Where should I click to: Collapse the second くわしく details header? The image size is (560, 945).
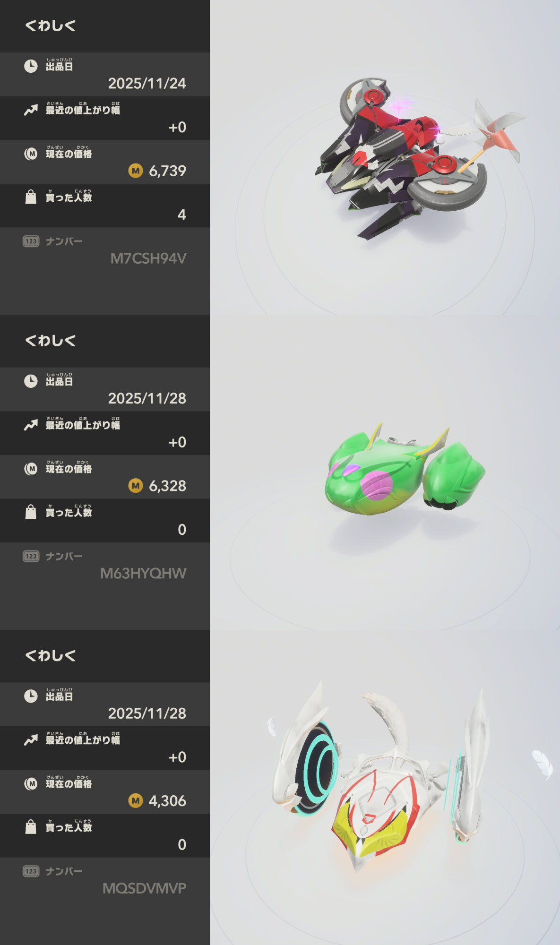[x=50, y=341]
